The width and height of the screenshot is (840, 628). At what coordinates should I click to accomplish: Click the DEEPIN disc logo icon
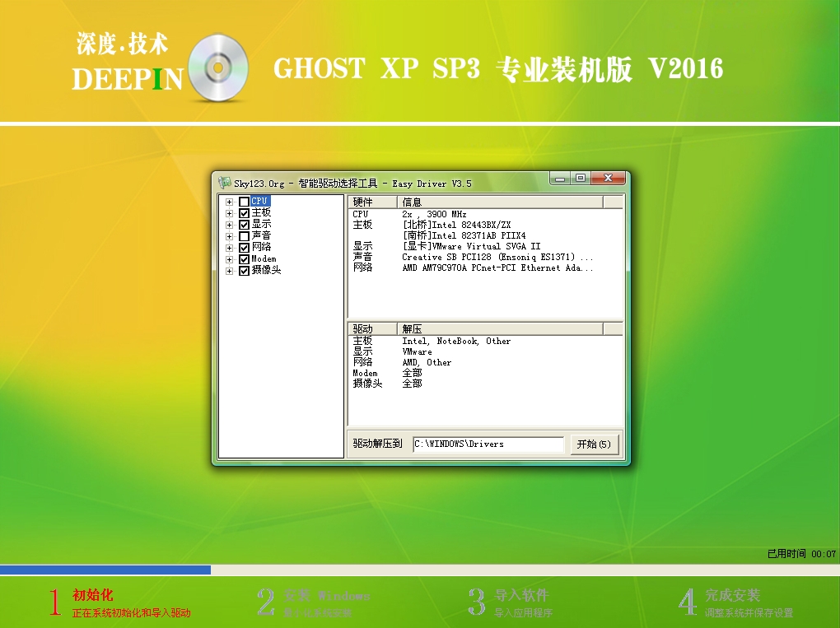pyautogui.click(x=217, y=67)
